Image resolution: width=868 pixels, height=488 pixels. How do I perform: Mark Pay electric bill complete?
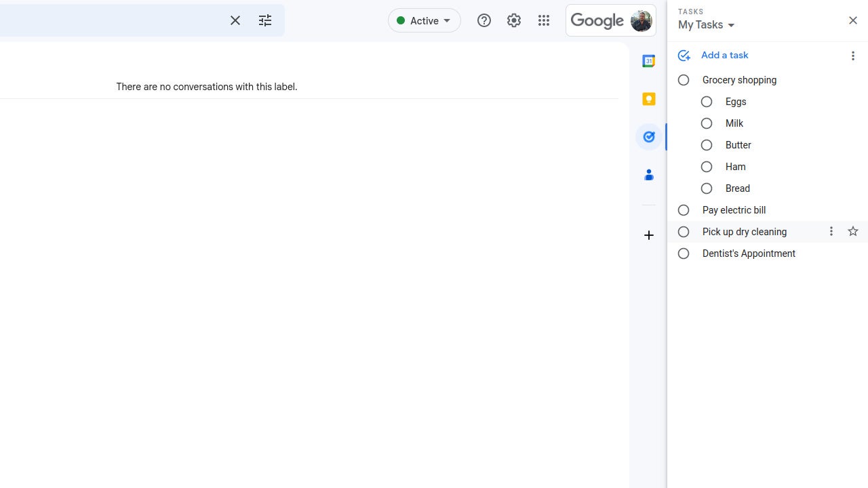[x=684, y=210]
